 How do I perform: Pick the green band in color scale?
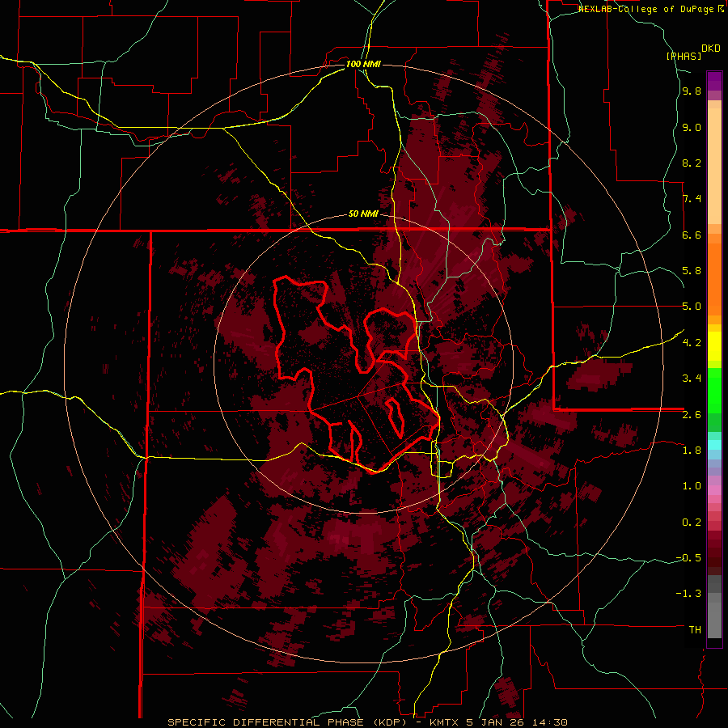(714, 390)
